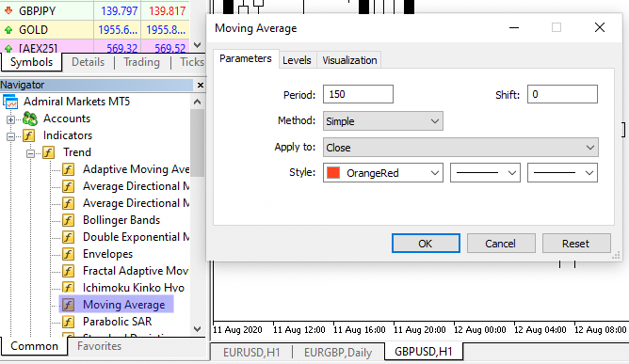The image size is (629, 364).
Task: Select the Envelopes tree item
Action: (x=108, y=254)
